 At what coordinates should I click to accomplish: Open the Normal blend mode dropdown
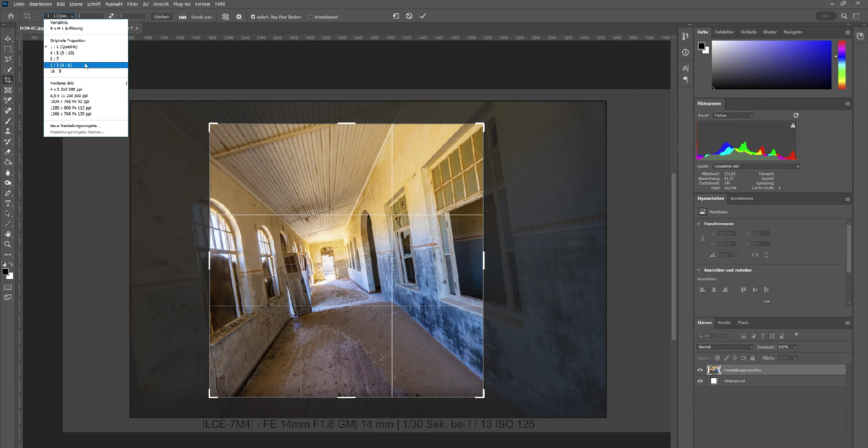click(x=723, y=347)
